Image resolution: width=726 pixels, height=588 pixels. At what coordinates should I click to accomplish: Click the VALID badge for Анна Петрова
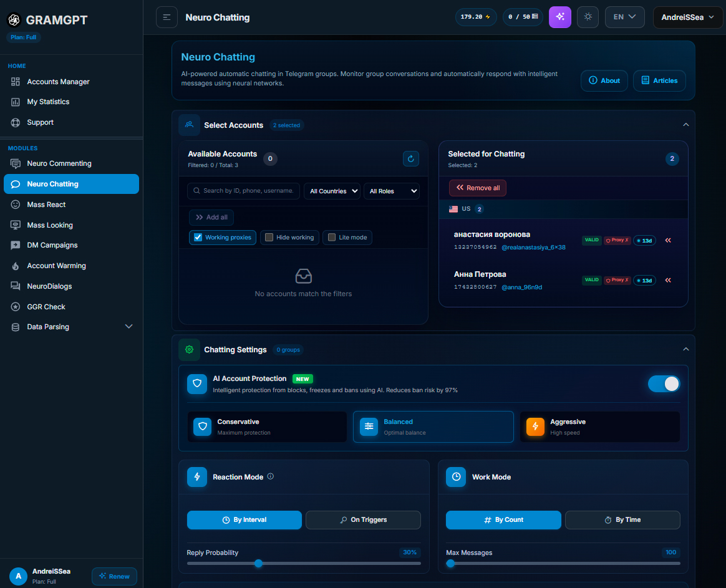click(591, 280)
